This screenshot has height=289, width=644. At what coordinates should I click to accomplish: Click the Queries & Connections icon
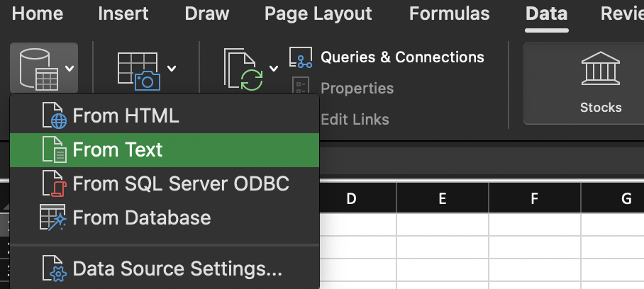(301, 57)
